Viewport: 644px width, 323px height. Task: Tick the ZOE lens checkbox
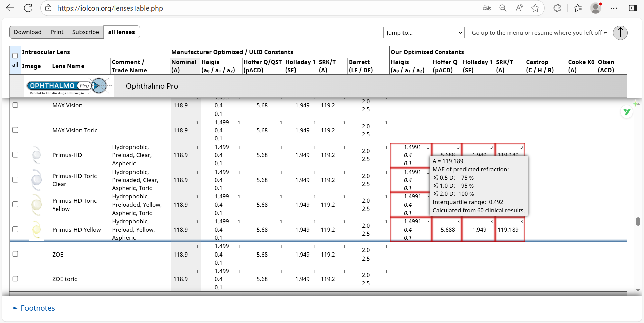(x=15, y=254)
